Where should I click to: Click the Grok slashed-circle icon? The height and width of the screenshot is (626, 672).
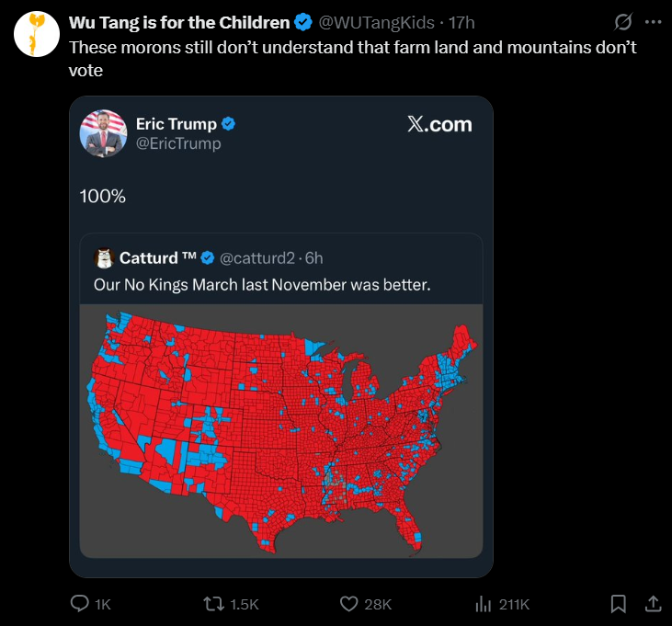622,22
